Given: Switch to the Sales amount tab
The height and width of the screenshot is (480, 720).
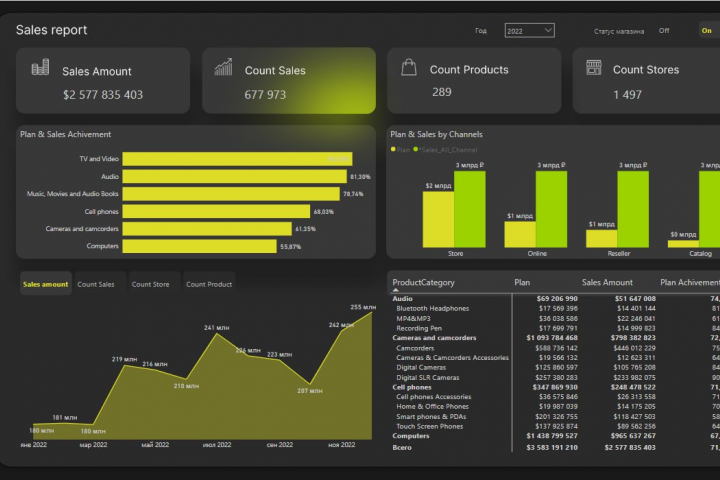Looking at the screenshot, I should coord(45,284).
